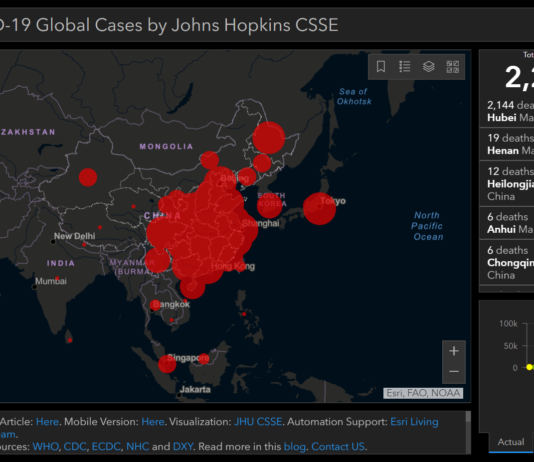Select the Heilongjiang 12 deaths entry
The image size is (534, 462).
506,184
